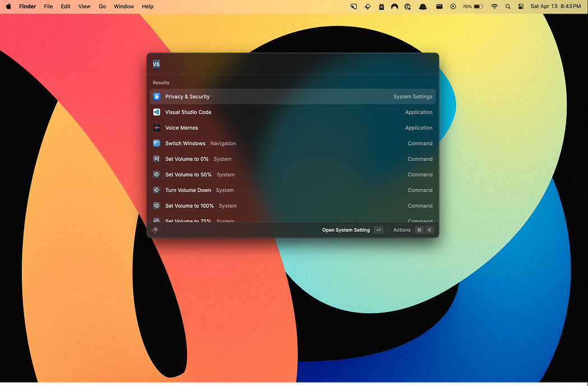
Task: Click the circular lock menu bar icon
Action: [x=408, y=6]
